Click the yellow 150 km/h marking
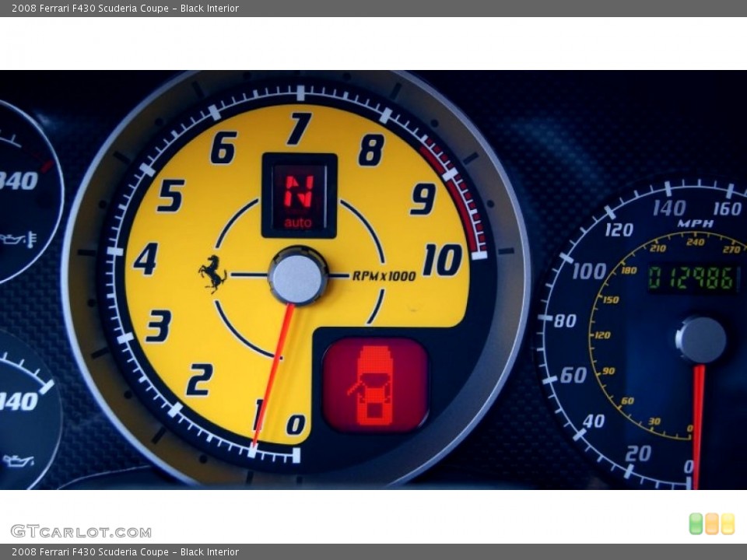747x560 pixels. pyautogui.click(x=611, y=299)
